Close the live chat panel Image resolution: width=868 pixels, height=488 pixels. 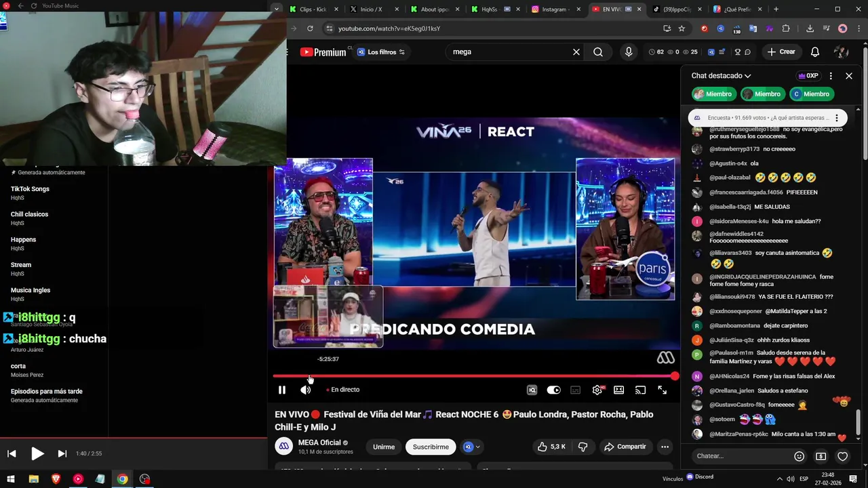point(849,76)
